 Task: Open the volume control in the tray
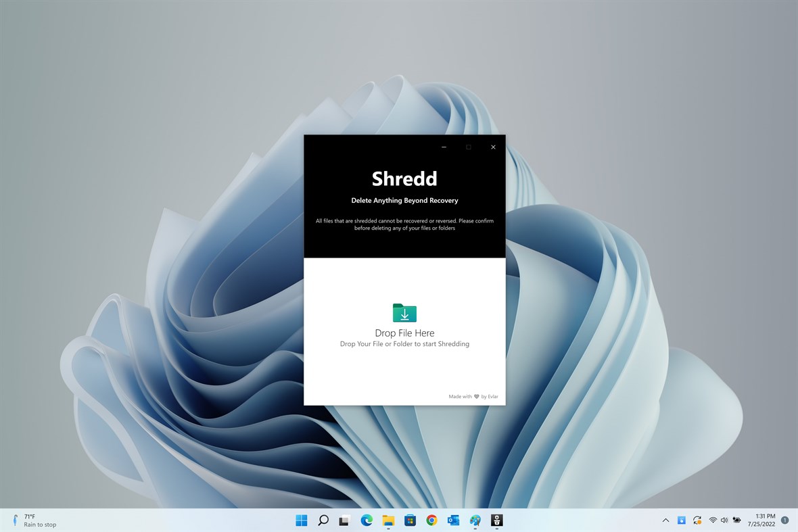[724, 520]
